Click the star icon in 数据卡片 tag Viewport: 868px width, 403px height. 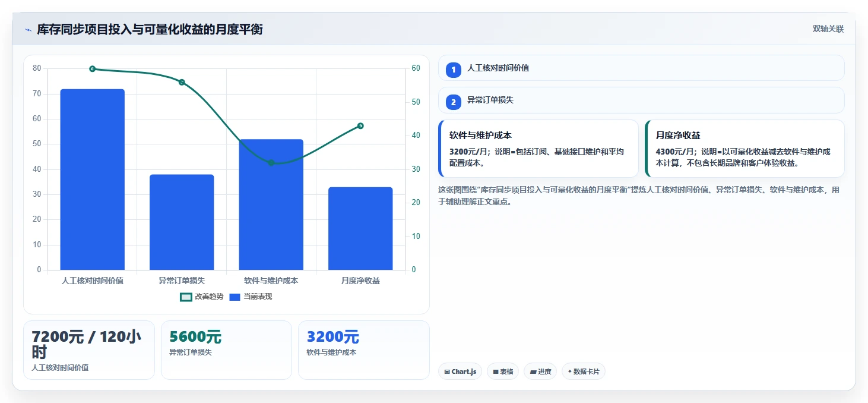tap(570, 371)
